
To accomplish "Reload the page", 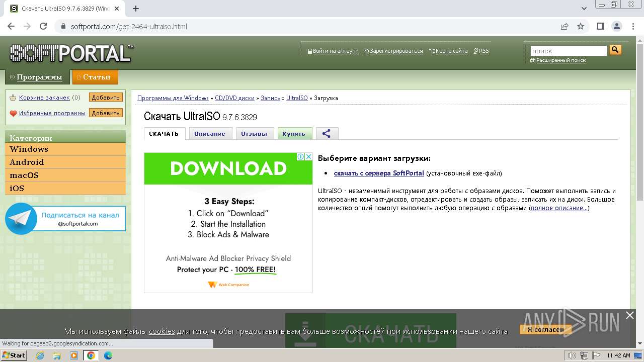I will [43, 26].
